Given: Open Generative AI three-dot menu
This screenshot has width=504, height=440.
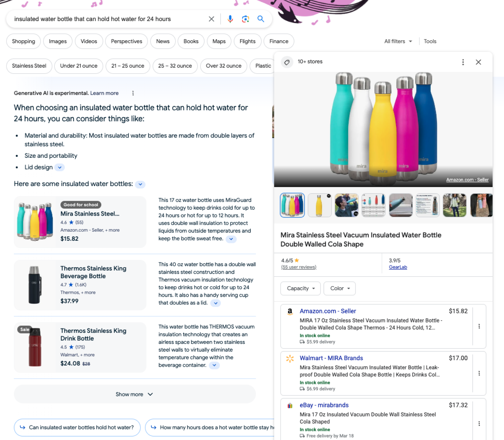Looking at the screenshot, I should 133,93.
